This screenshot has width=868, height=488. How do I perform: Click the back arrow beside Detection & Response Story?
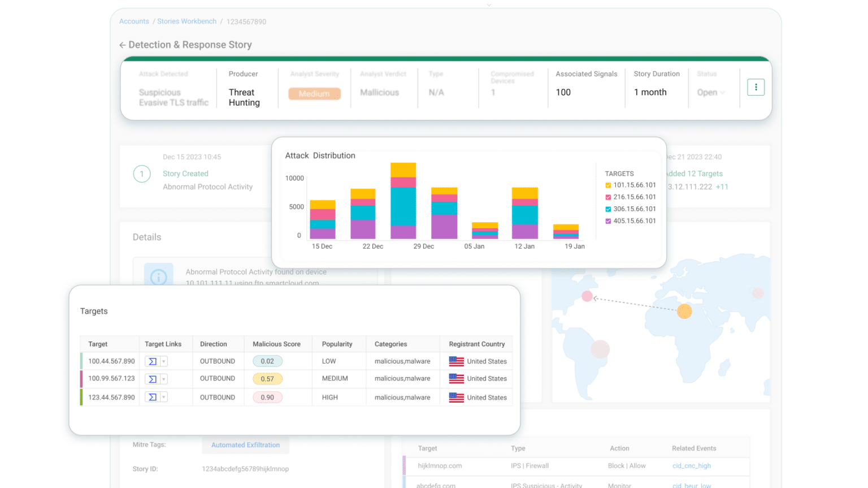point(122,45)
